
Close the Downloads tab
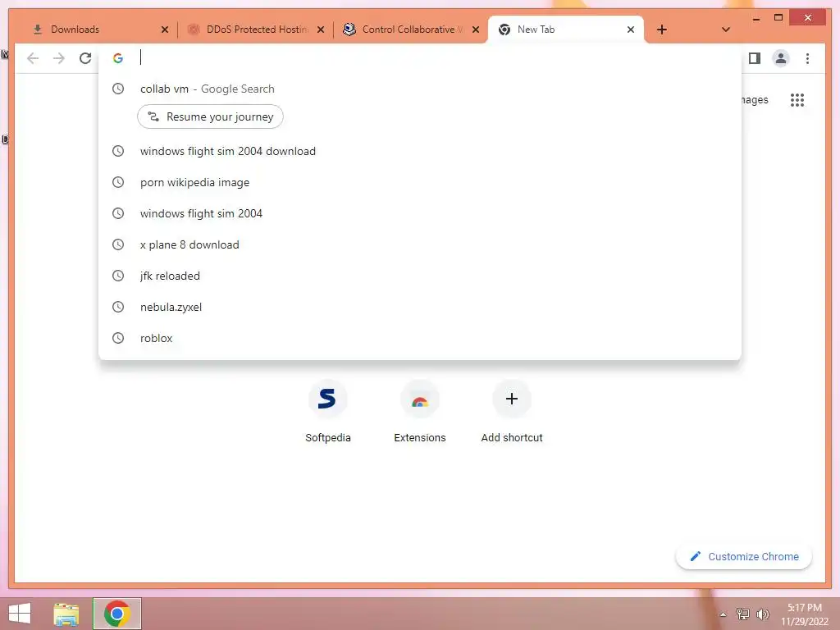pos(164,30)
